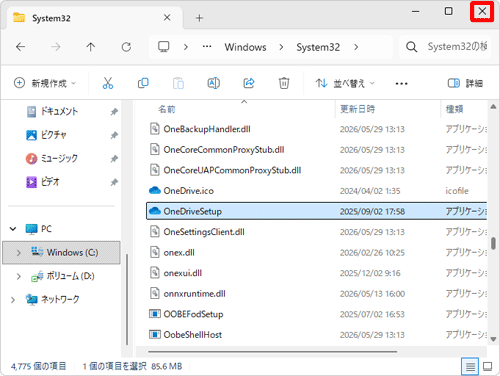Image resolution: width=500 pixels, height=376 pixels.
Task: Open ドキュメント in the sidebar
Action: click(x=59, y=111)
